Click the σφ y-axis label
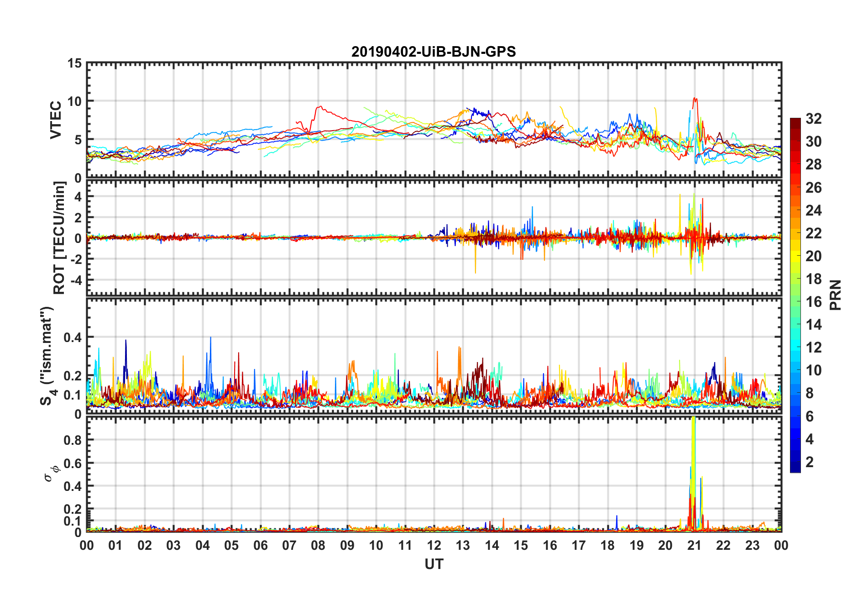Viewport: 868px width, 590px height. (52, 473)
